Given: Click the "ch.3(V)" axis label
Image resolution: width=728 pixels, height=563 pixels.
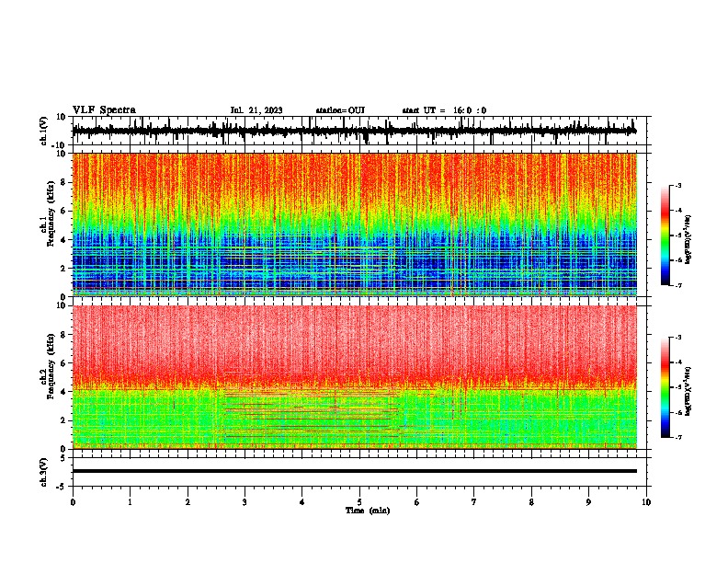Looking at the screenshot, I should tap(44, 473).
